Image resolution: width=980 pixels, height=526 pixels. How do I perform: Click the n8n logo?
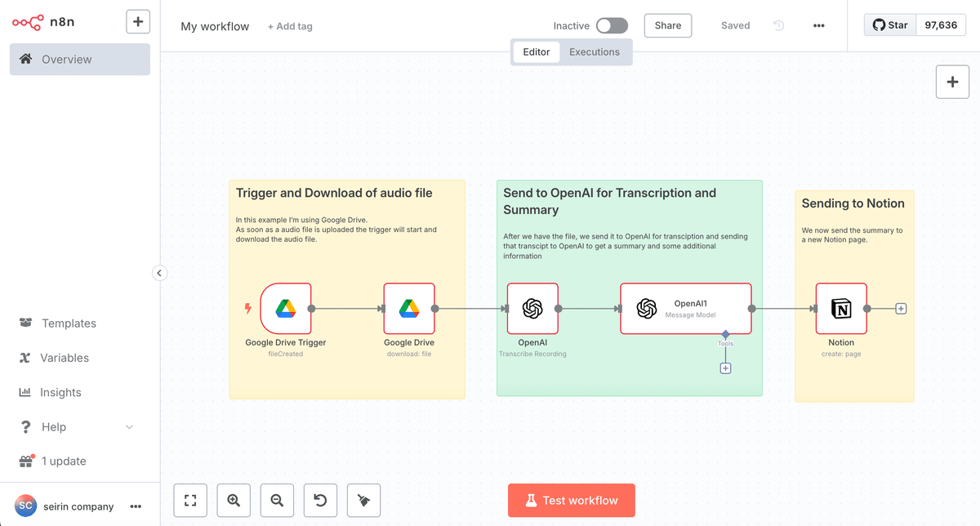[43, 22]
